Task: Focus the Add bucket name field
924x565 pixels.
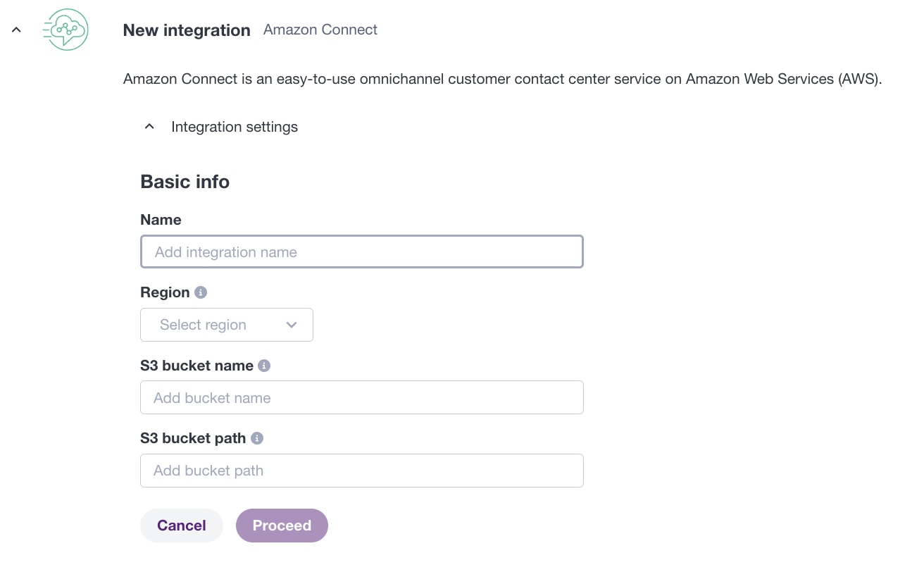Action: coord(362,397)
